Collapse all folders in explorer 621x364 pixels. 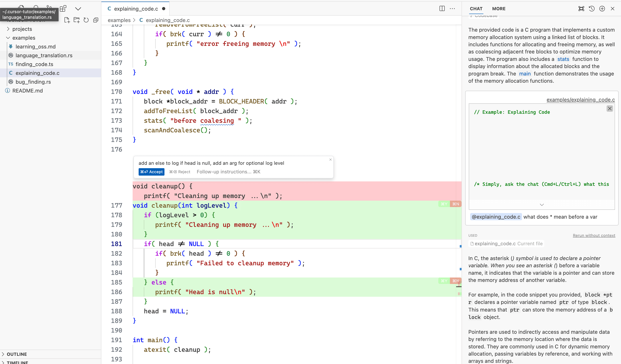tap(96, 20)
